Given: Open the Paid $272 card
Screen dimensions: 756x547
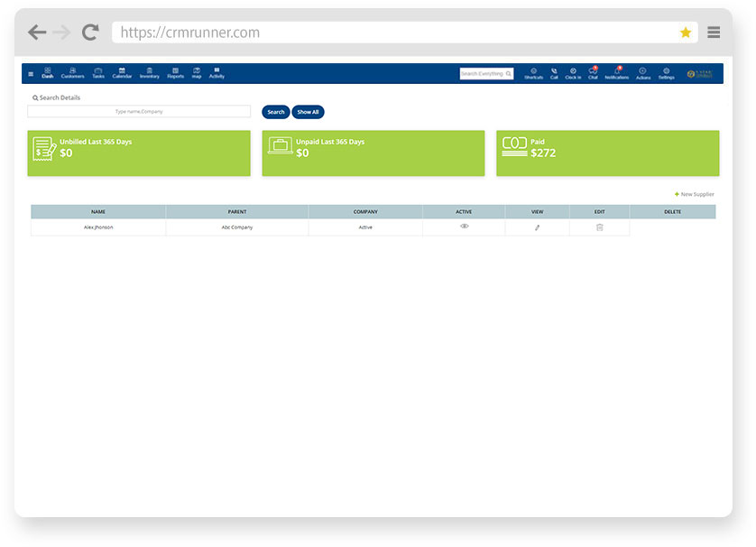Looking at the screenshot, I should [x=607, y=153].
